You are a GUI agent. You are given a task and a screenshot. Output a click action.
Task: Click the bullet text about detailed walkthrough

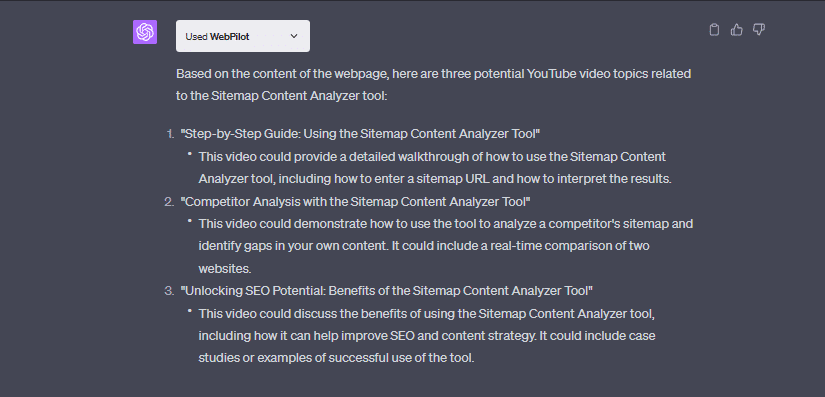pyautogui.click(x=435, y=168)
